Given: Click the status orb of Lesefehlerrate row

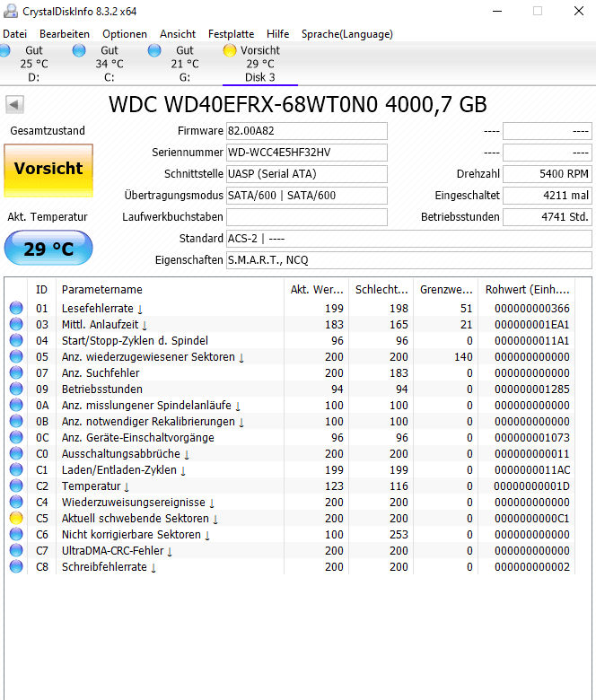Looking at the screenshot, I should [16, 308].
